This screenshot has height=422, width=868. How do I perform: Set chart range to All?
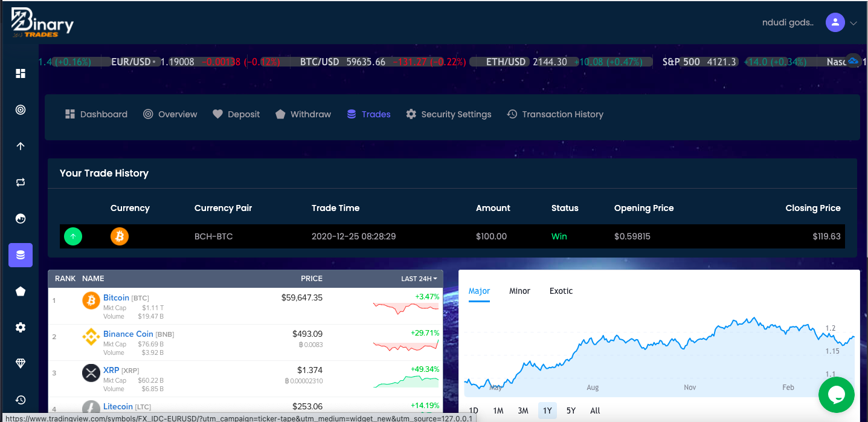click(x=595, y=411)
